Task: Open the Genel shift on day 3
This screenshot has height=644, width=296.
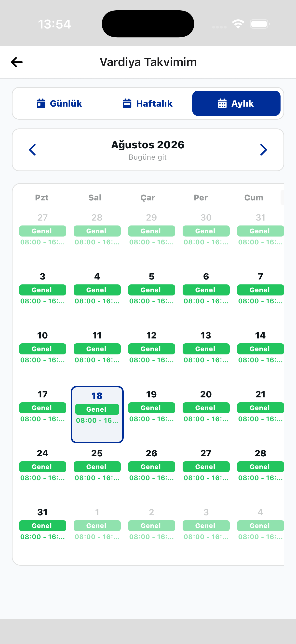Action: tap(43, 290)
